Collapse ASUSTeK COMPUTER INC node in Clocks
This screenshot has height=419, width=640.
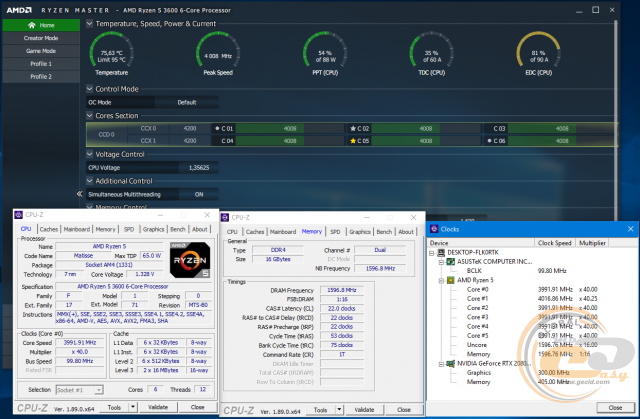[x=441, y=262]
